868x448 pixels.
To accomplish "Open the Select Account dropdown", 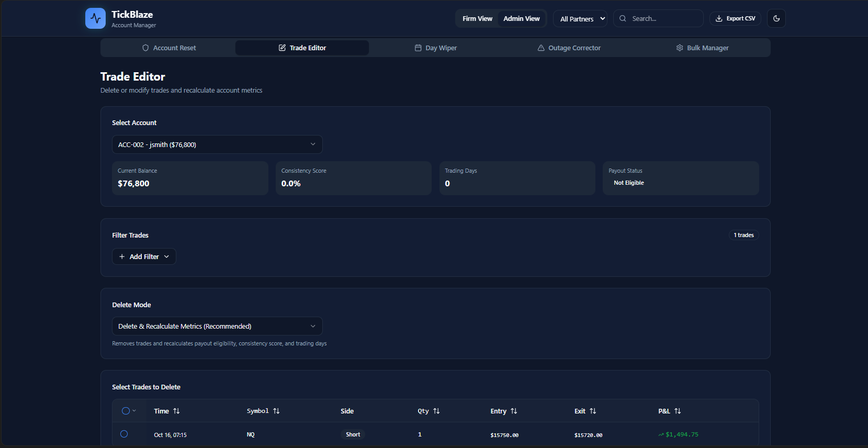I will pos(217,144).
